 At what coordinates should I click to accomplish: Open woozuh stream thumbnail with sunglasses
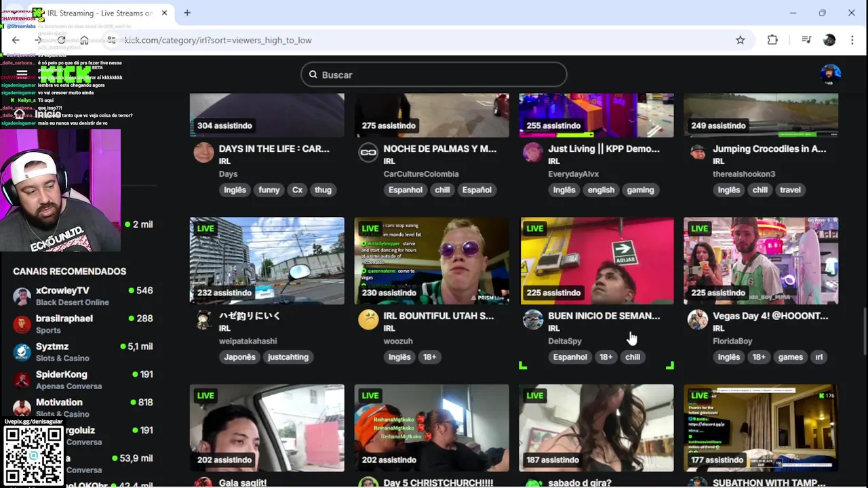[x=431, y=261]
